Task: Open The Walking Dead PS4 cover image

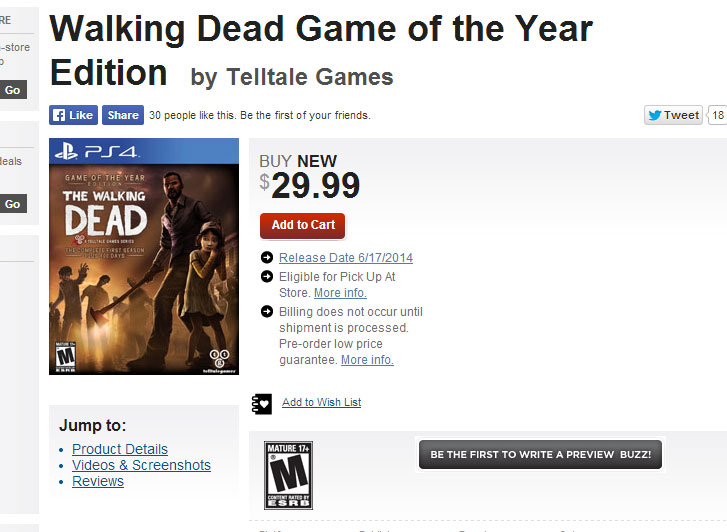Action: 144,256
